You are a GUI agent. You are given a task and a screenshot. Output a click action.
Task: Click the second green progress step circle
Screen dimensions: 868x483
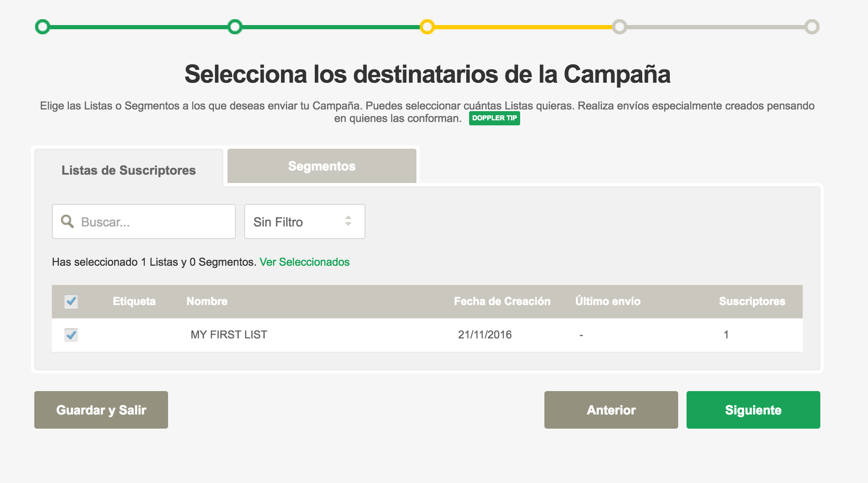(x=235, y=27)
